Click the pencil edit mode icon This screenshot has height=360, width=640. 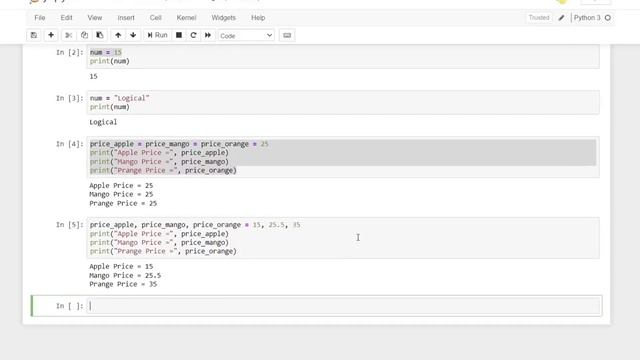click(562, 18)
